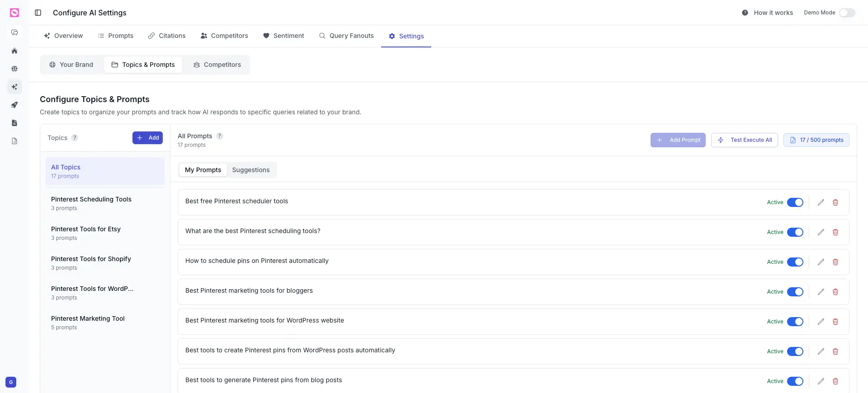Edit generate Pinterest pins from blog posts prompt

click(821, 381)
